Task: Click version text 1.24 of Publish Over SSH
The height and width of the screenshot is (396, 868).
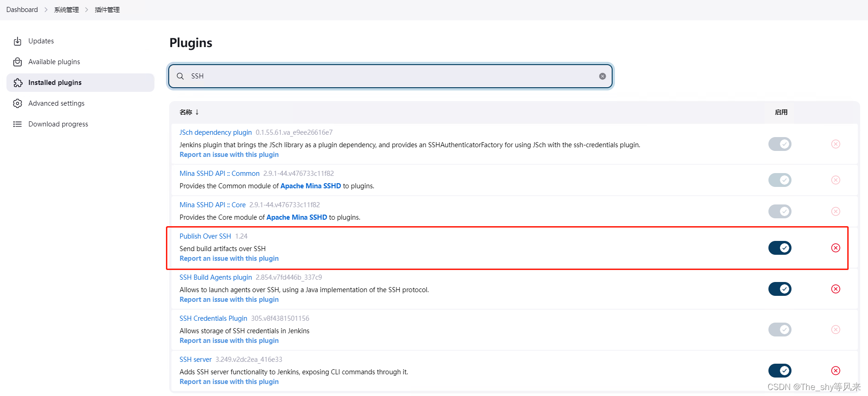Action: pyautogui.click(x=241, y=236)
